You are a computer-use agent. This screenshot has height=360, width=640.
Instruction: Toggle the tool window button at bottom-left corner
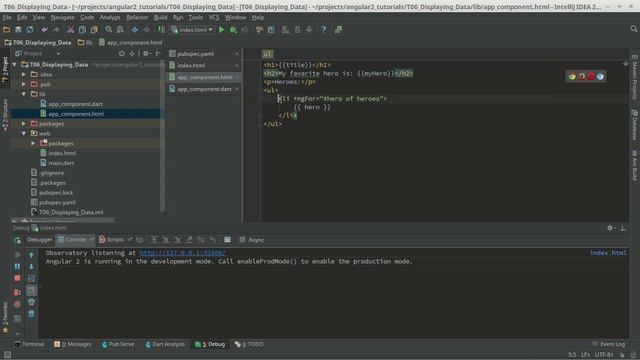pos(7,355)
